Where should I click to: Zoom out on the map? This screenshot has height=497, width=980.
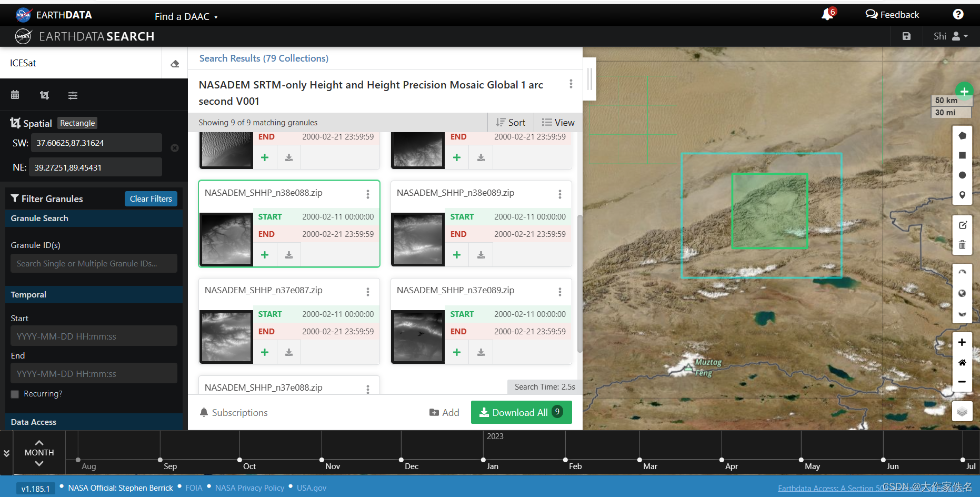962,382
